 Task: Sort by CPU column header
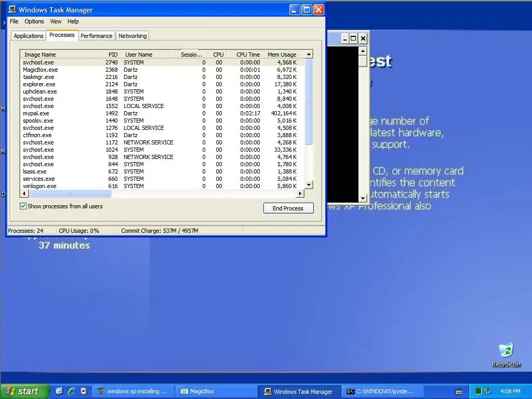tap(217, 54)
